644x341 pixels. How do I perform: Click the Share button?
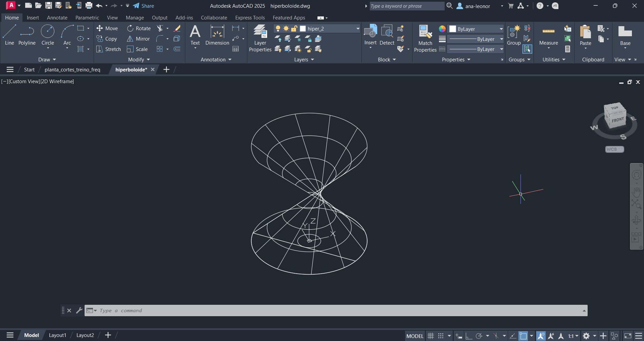click(x=144, y=6)
